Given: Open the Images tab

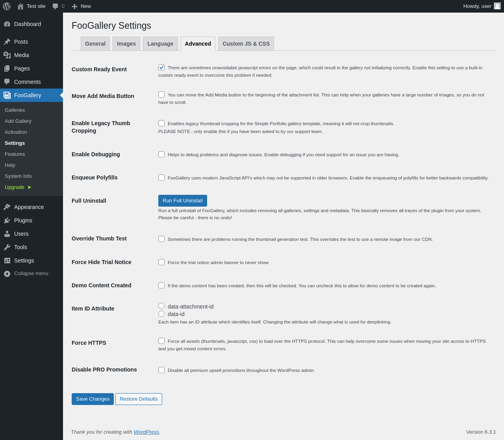Looking at the screenshot, I should (x=126, y=44).
